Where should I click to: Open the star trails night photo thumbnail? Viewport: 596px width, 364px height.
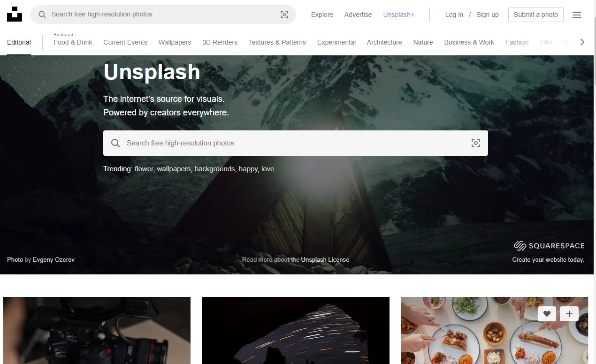[296, 330]
